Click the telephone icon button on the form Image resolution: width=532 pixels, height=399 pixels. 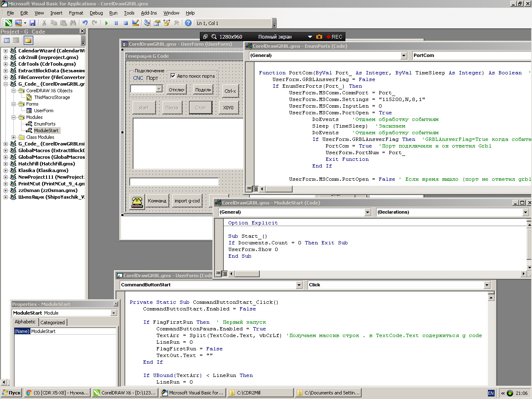pos(137,201)
